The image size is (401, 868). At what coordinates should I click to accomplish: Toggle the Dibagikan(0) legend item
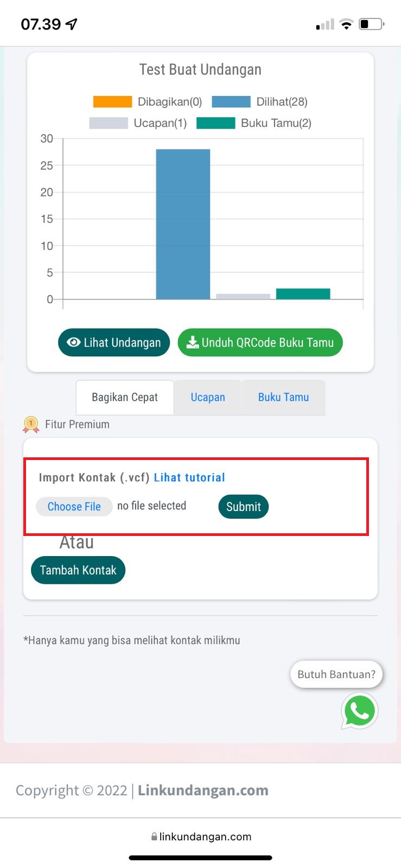pyautogui.click(x=148, y=102)
